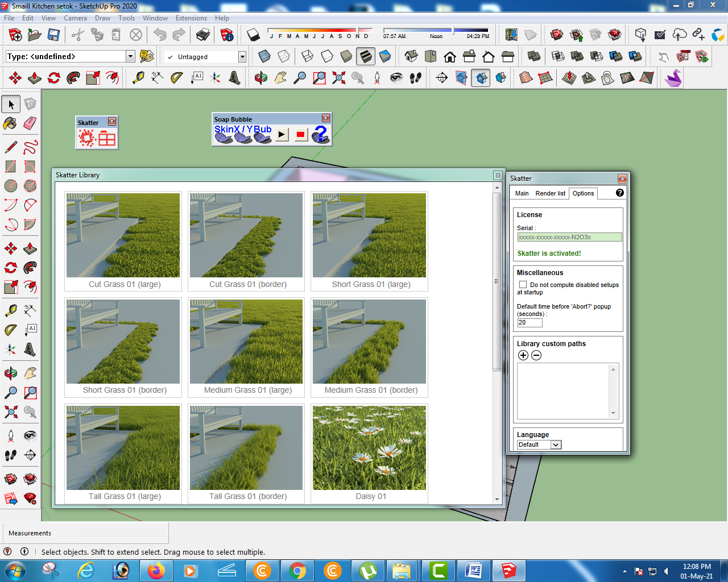Image resolution: width=728 pixels, height=582 pixels.
Task: Switch to Iso view
Action: [x=411, y=56]
